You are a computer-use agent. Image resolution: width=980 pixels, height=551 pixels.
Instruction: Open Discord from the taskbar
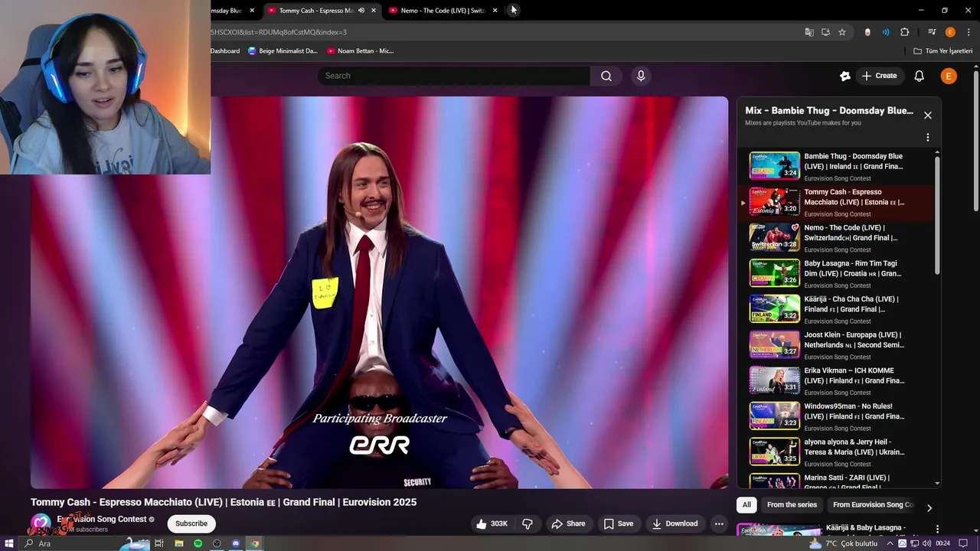tap(236, 543)
